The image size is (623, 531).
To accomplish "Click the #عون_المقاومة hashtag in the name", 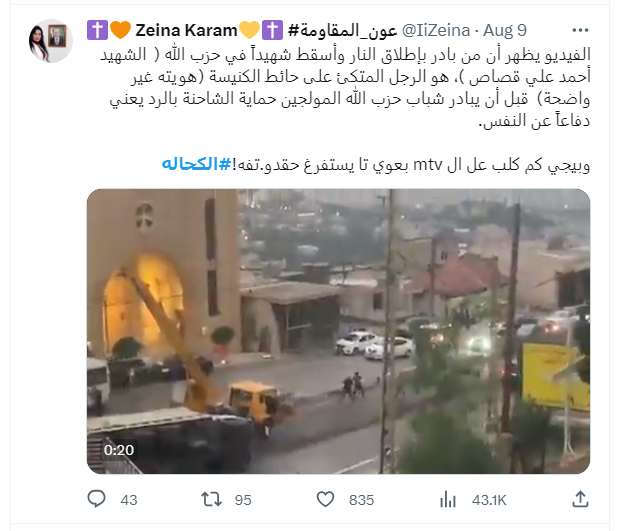I will coord(342,30).
